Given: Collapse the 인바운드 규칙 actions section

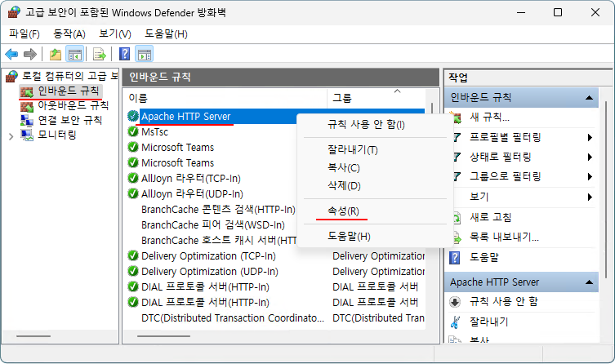Looking at the screenshot, I should point(589,98).
